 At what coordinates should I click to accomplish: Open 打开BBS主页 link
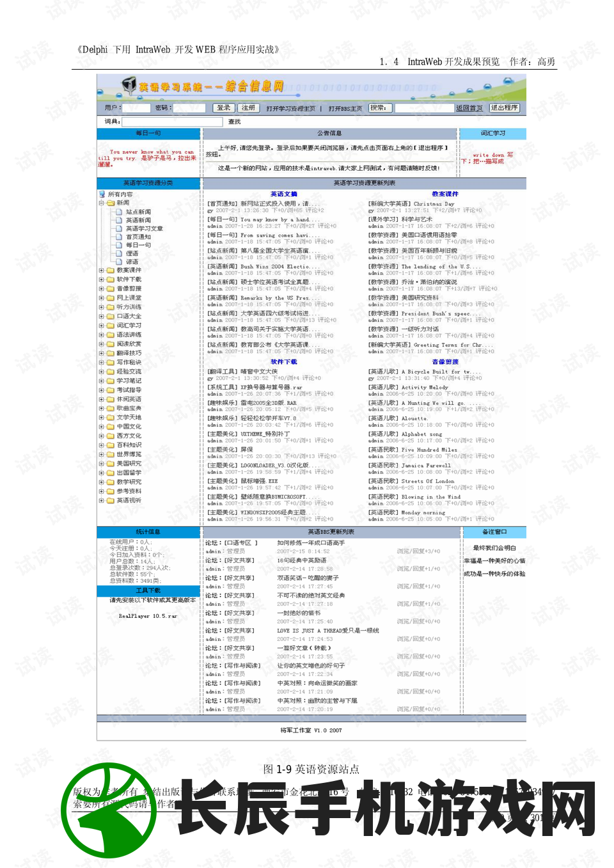(x=345, y=109)
